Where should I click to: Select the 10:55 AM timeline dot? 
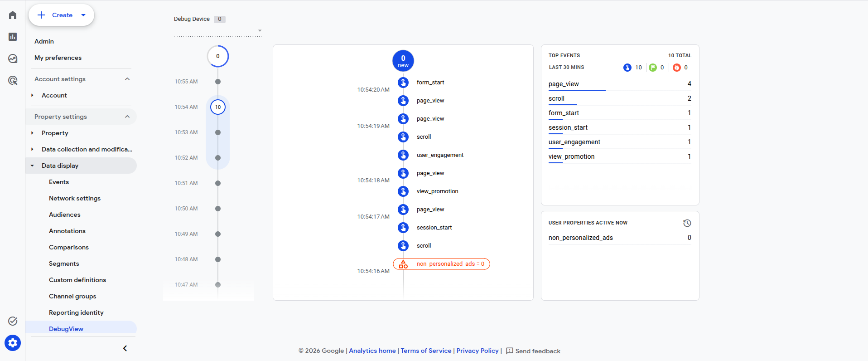click(218, 82)
